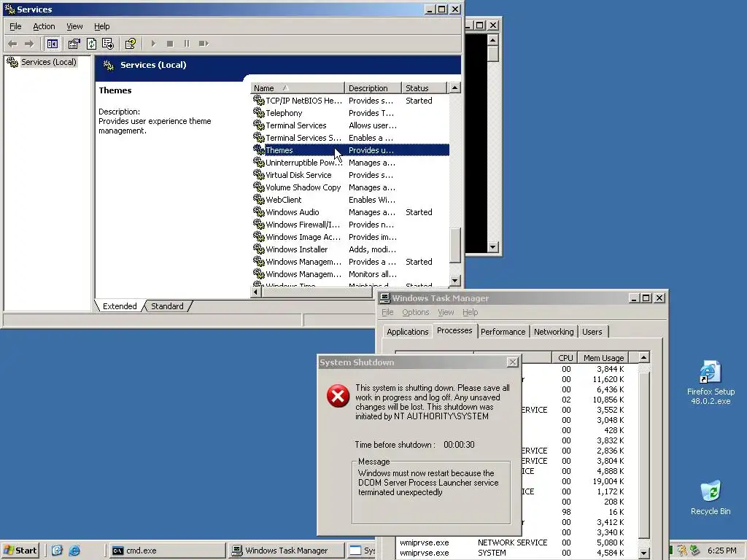This screenshot has height=560, width=747.
Task: Click the Forward arrow in Services toolbar
Action: tap(29, 44)
